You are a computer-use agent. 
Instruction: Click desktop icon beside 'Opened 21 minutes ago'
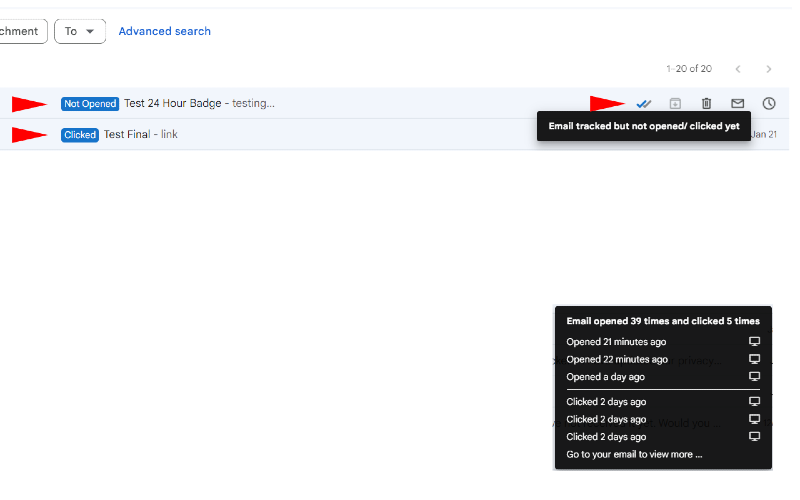pyautogui.click(x=754, y=341)
